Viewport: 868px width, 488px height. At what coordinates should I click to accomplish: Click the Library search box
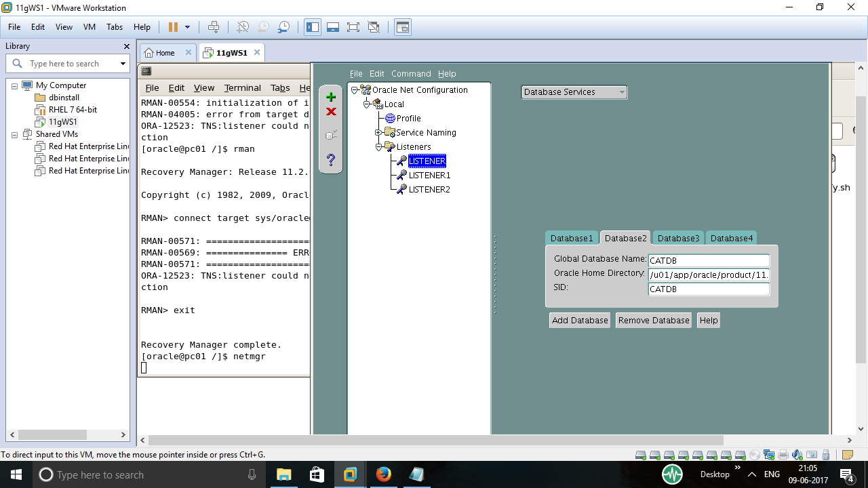coord(68,64)
